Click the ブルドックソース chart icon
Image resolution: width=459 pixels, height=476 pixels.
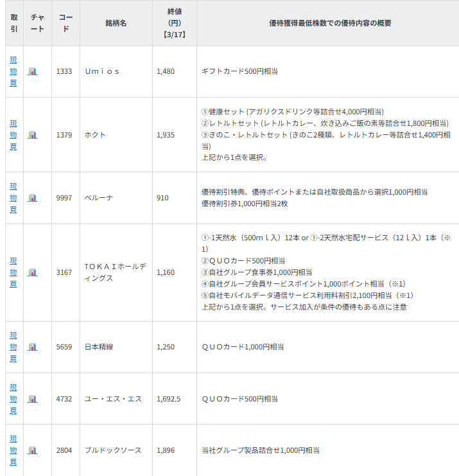[33, 450]
